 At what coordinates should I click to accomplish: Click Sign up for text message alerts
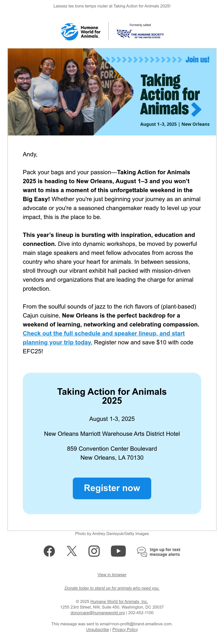(x=165, y=552)
